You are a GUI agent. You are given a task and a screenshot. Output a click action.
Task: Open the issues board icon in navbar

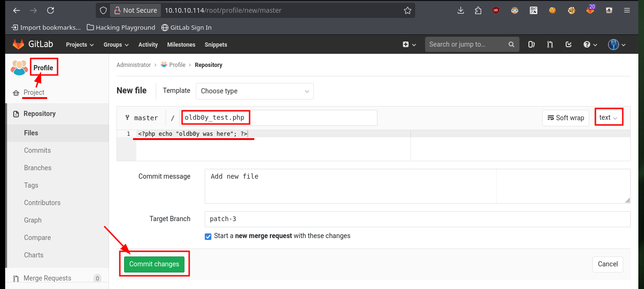click(x=531, y=44)
